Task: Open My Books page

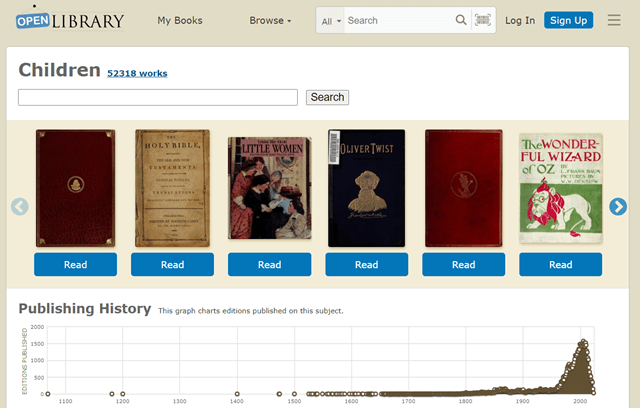Action: [180, 20]
